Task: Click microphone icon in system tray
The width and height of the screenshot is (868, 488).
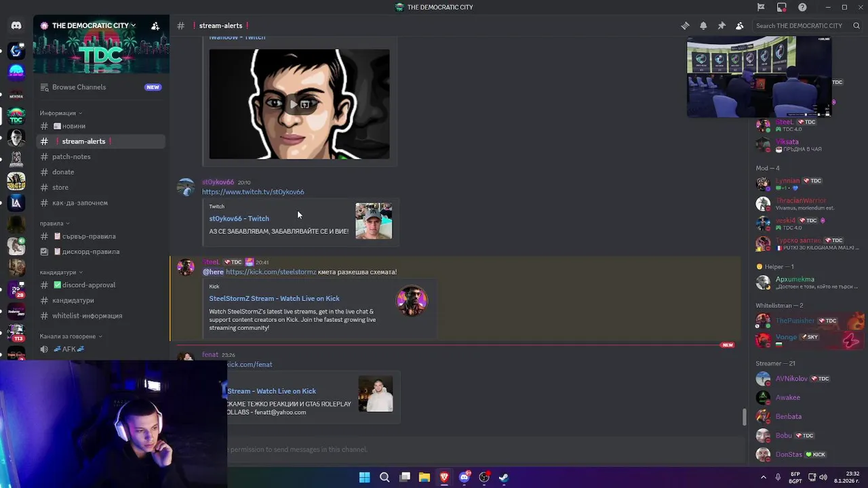Action: coord(778,477)
